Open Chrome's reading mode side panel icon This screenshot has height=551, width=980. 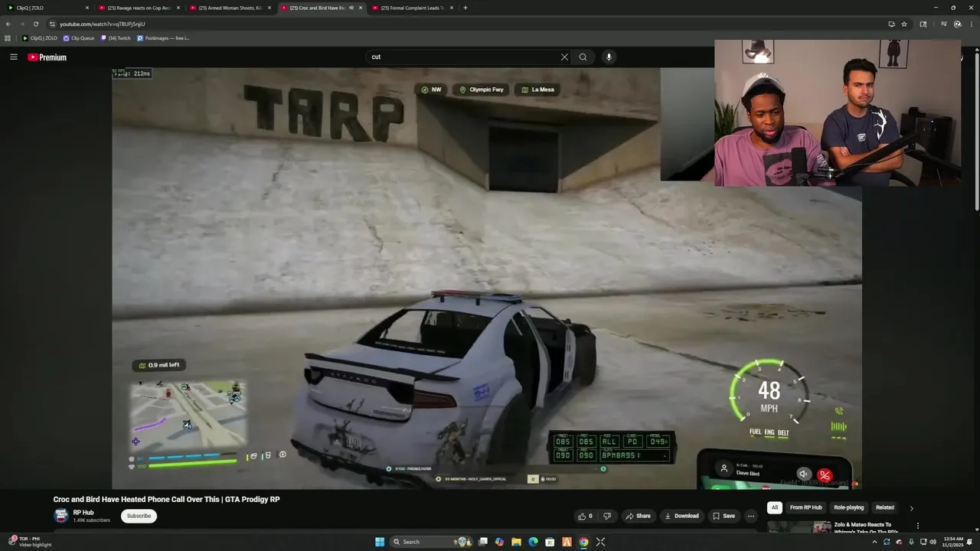tap(923, 24)
